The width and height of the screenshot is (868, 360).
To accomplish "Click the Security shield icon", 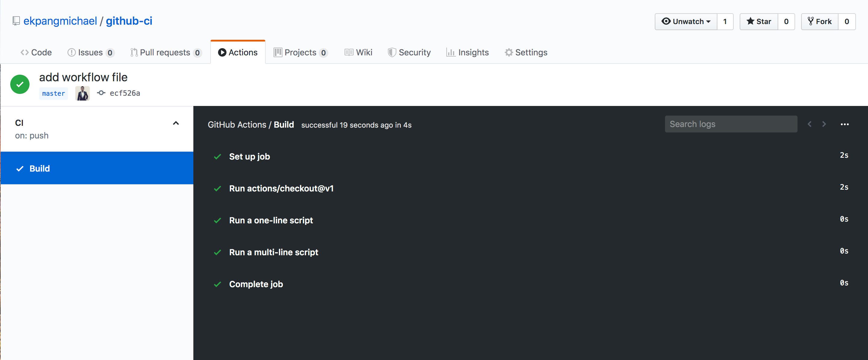I will (392, 52).
